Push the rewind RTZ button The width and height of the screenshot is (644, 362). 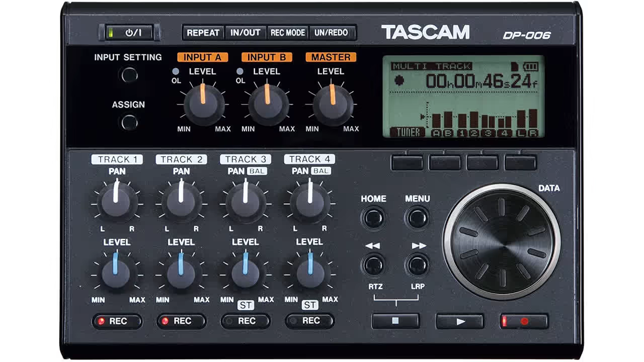373,264
